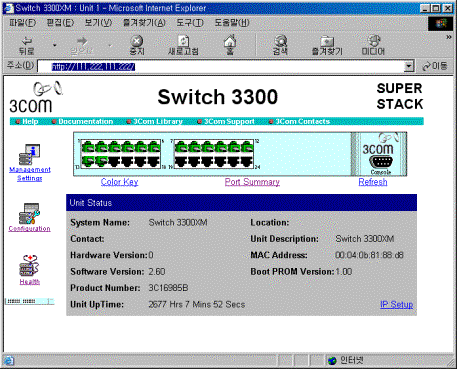Click the greyed forward arrow button

(82, 46)
